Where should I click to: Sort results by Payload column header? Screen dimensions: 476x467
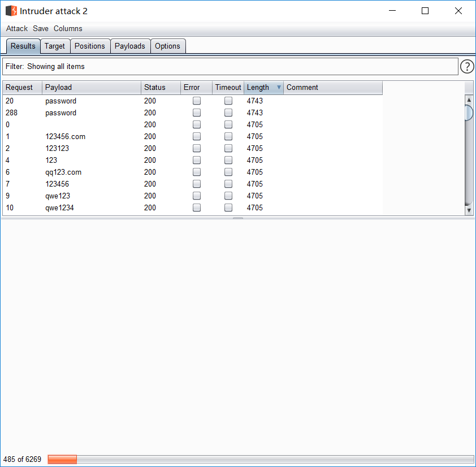91,88
